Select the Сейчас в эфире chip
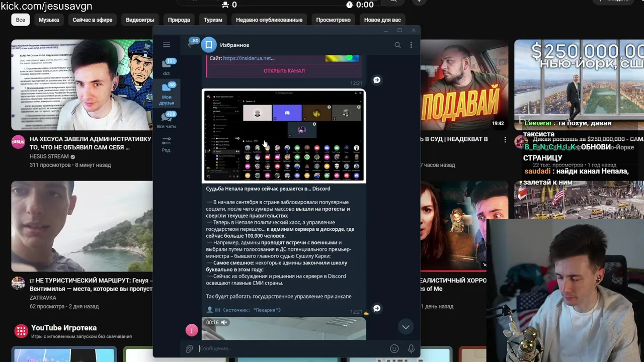Image resolution: width=644 pixels, height=362 pixels. (93, 20)
